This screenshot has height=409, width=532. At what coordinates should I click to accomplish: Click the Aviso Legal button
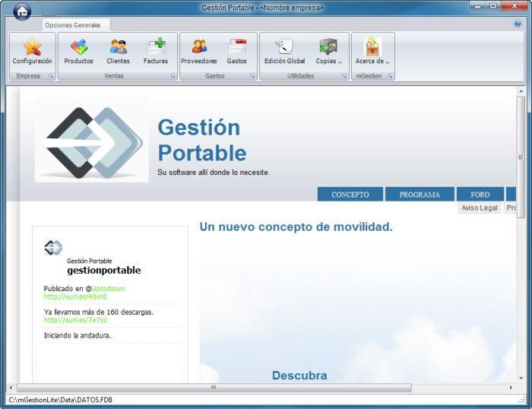point(480,208)
